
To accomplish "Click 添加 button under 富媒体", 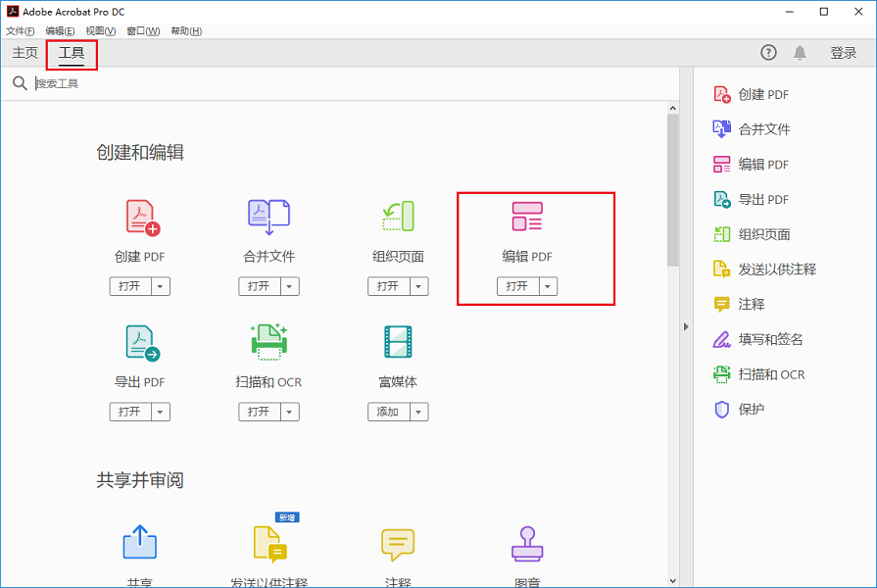I will tap(389, 412).
